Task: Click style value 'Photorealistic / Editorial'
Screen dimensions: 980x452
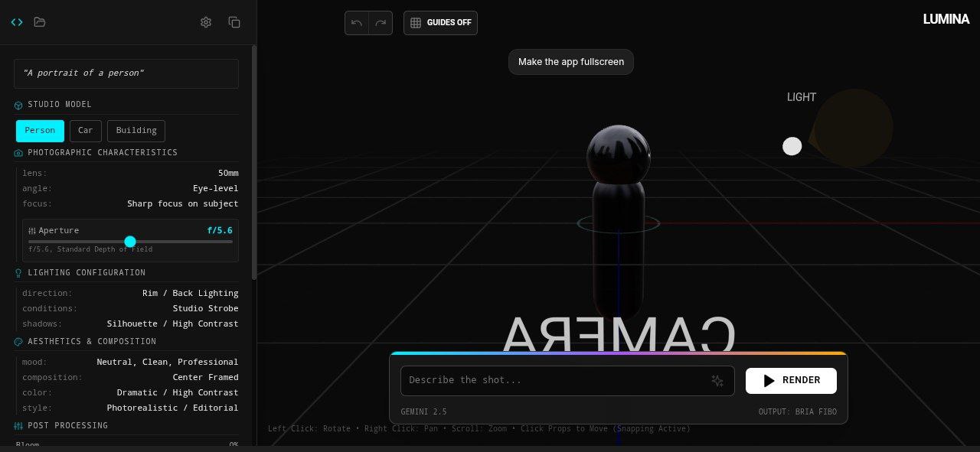Action: coord(173,408)
